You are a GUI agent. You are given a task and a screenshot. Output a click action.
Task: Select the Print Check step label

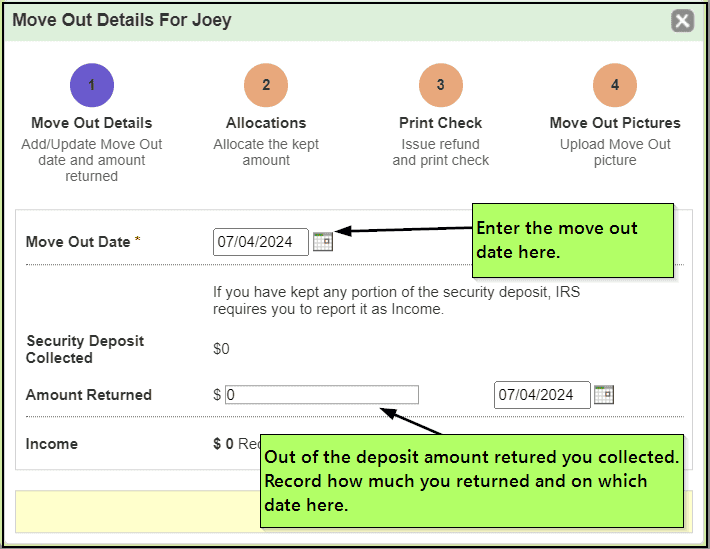pos(440,123)
